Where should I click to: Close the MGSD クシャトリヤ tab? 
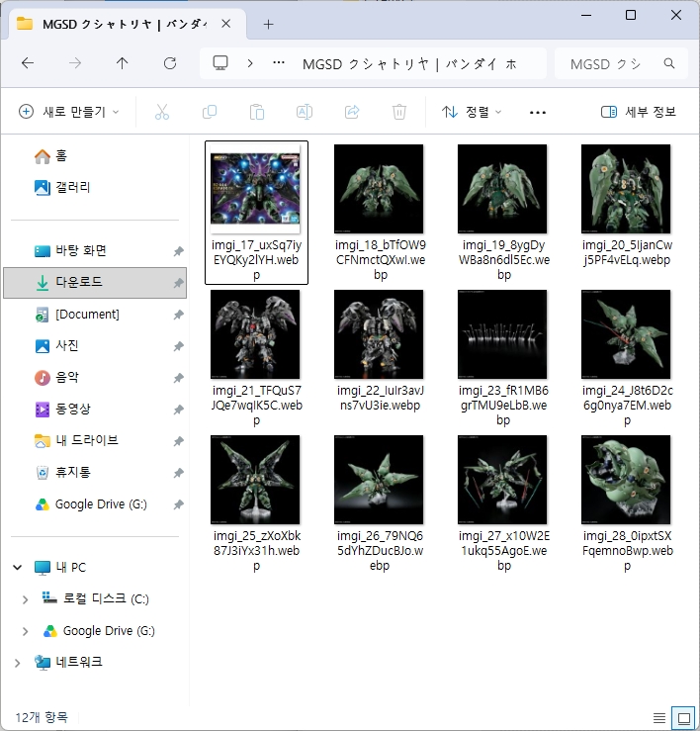(226, 24)
